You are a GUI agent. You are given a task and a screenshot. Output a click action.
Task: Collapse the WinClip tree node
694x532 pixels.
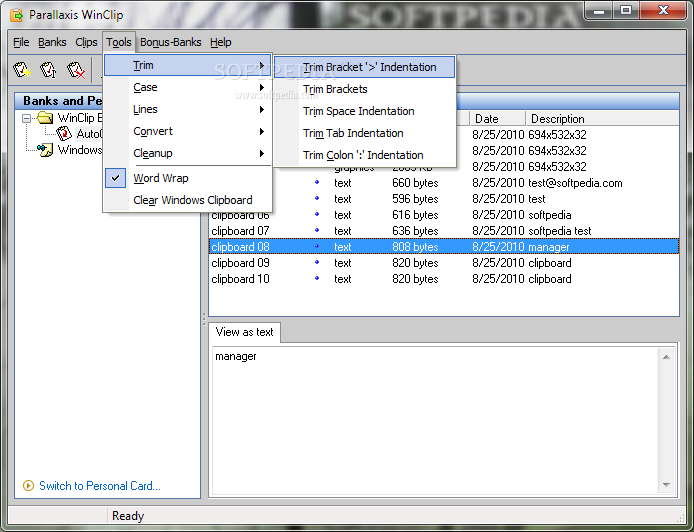click(27, 118)
